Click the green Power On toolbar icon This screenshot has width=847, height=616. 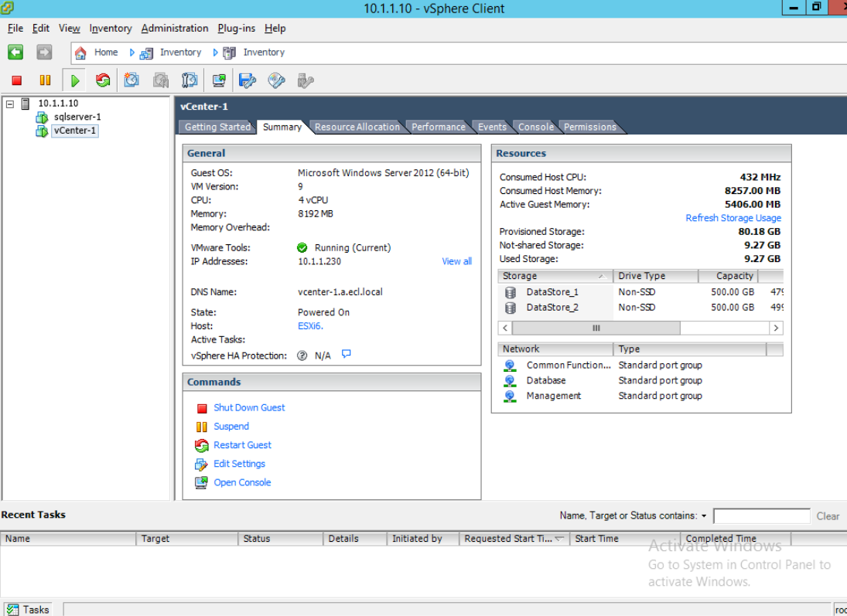pos(75,81)
